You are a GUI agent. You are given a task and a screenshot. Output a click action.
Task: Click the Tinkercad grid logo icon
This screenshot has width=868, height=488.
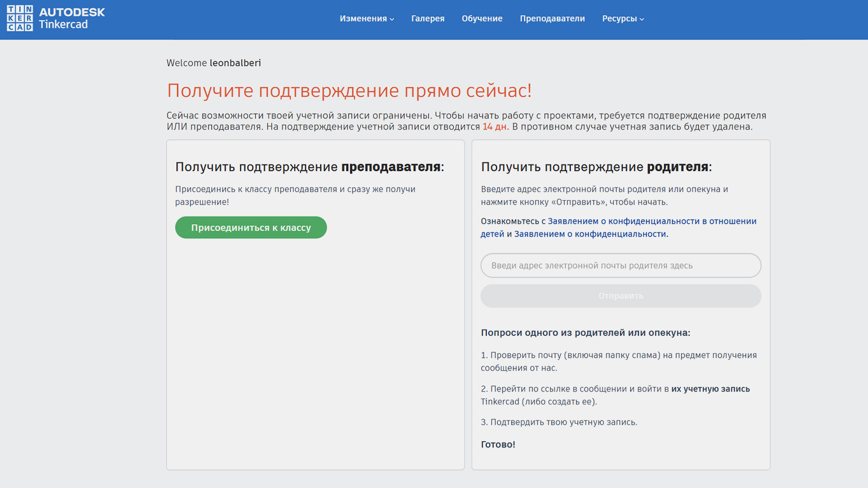(x=20, y=19)
